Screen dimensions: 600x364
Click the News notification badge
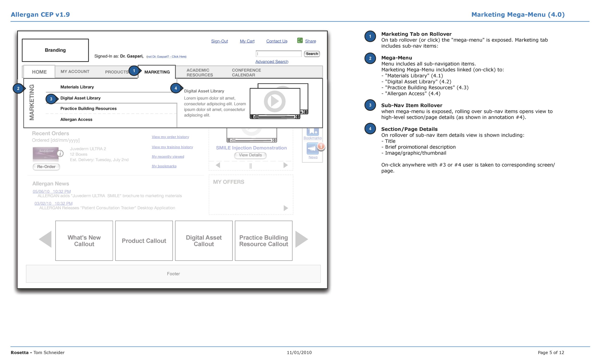coord(321,146)
